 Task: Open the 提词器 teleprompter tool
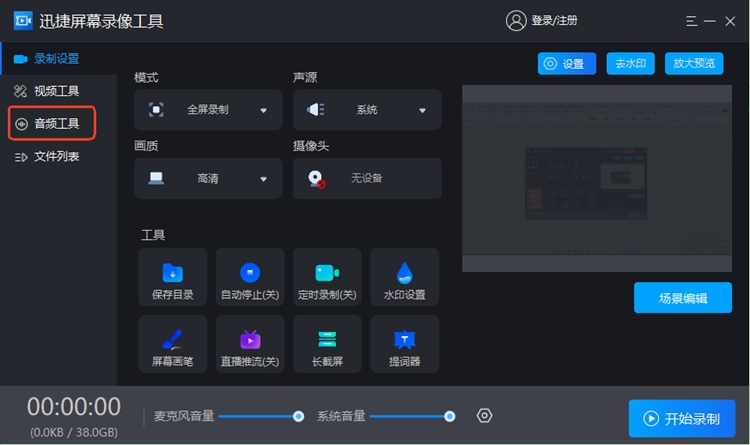(405, 344)
